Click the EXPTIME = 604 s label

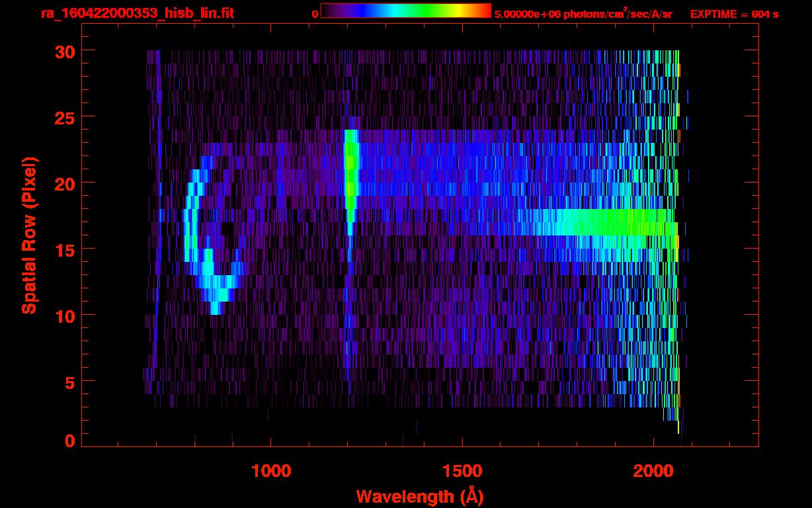[x=733, y=14]
